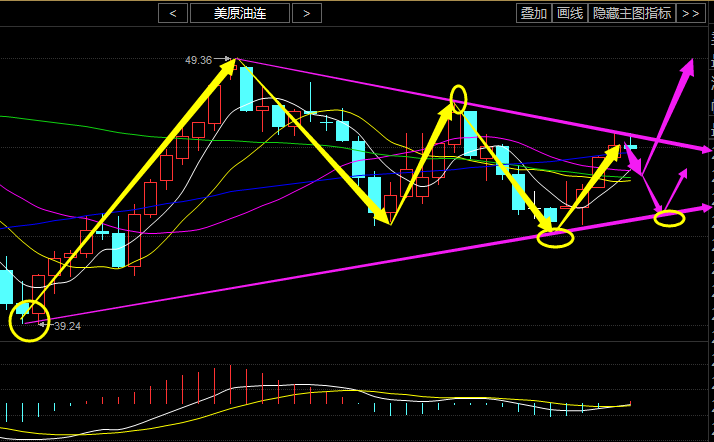Image resolution: width=714 pixels, height=442 pixels.
Task: Select the yellow ellipse on the upper trendline
Action: [458, 98]
